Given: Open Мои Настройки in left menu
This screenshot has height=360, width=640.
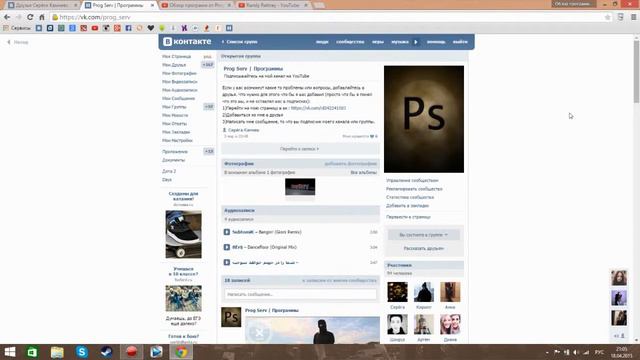Looking at the screenshot, I should click(177, 140).
